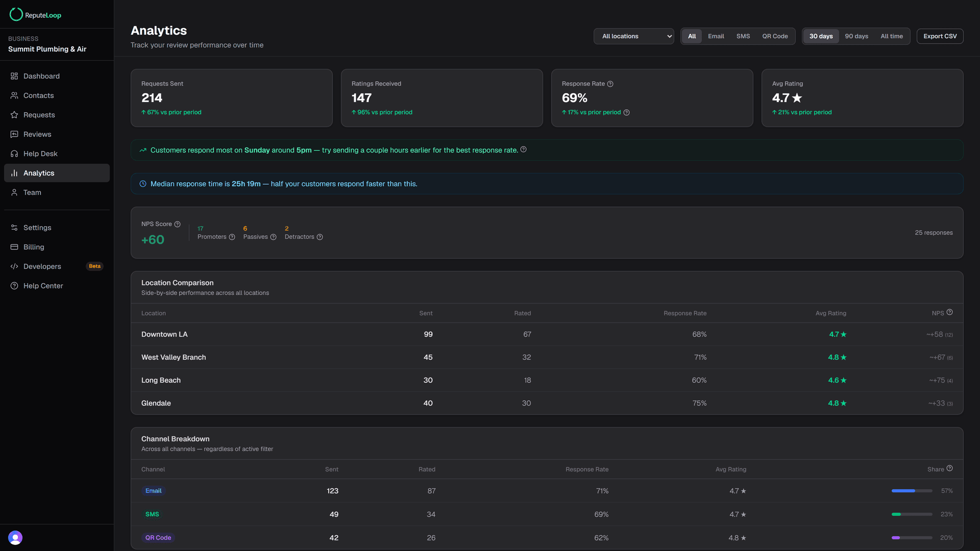Screen dimensions: 980x551
Task: Click the QR Code channel badge
Action: (158, 538)
